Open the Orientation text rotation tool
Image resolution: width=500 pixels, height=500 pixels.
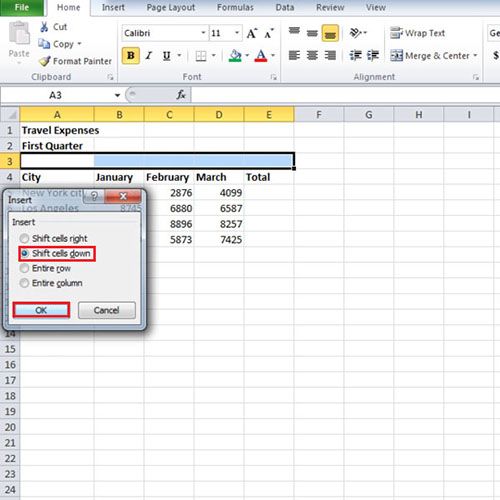(x=356, y=33)
